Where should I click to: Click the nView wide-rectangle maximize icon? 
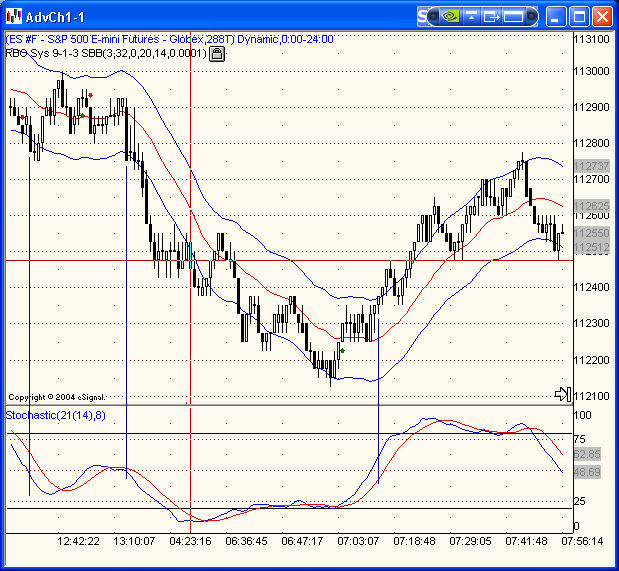point(514,16)
